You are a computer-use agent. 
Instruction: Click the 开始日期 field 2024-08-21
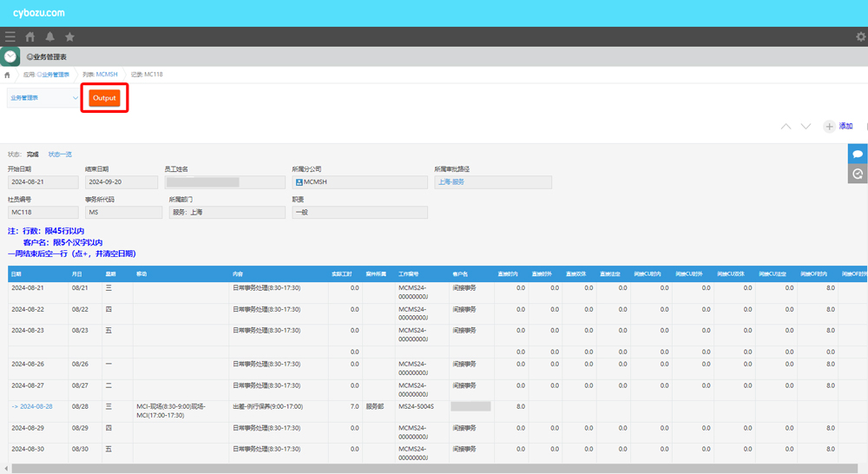coord(43,182)
